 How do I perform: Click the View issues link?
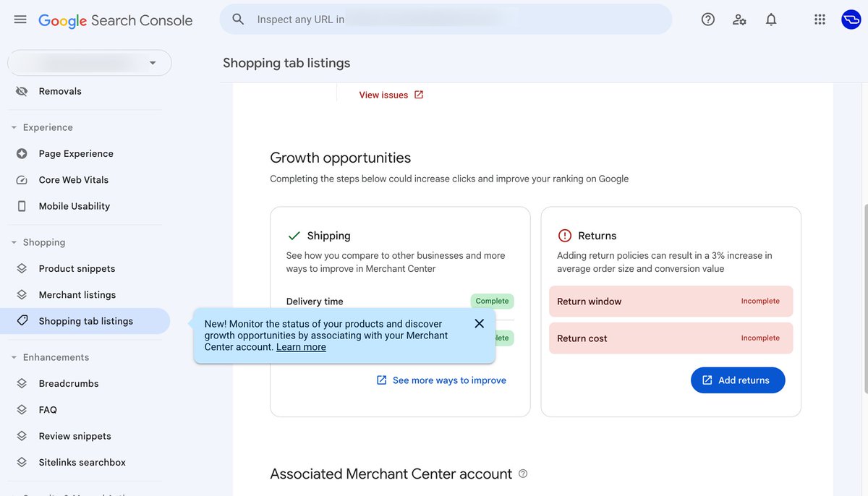tap(383, 95)
